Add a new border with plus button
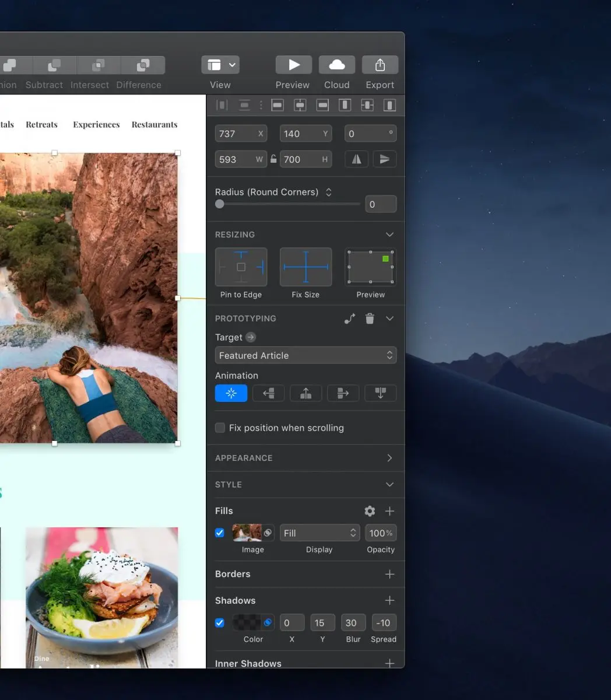 pos(389,574)
